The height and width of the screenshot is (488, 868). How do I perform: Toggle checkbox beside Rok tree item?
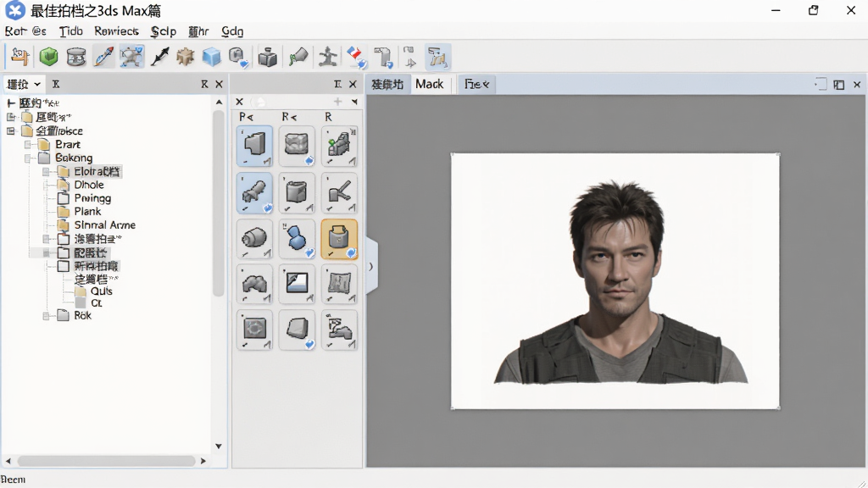coord(64,315)
